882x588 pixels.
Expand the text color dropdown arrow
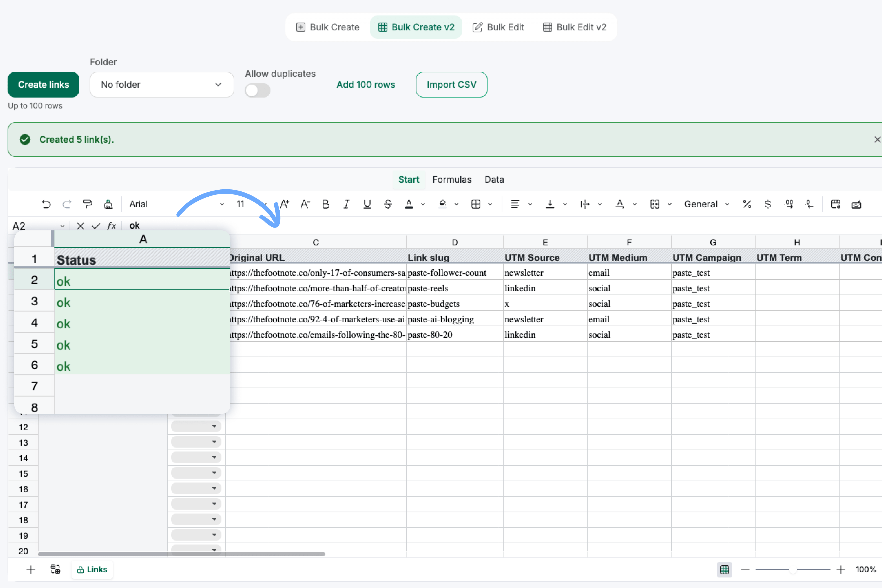pos(423,204)
